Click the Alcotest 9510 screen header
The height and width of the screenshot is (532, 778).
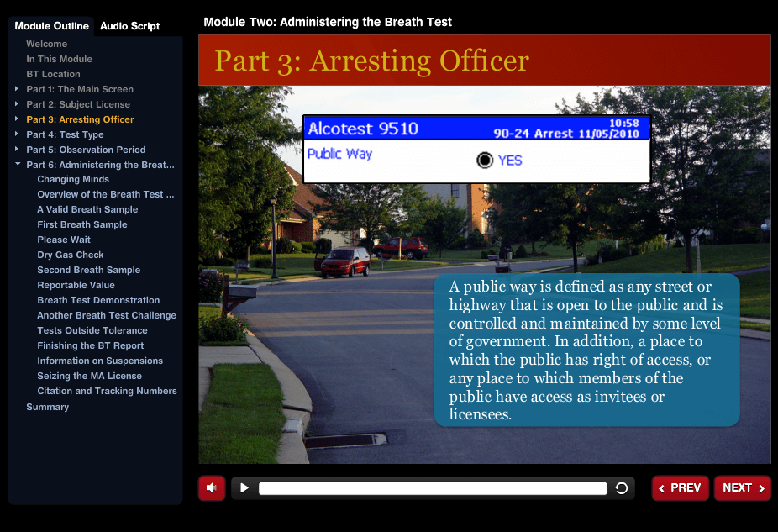(x=476, y=128)
